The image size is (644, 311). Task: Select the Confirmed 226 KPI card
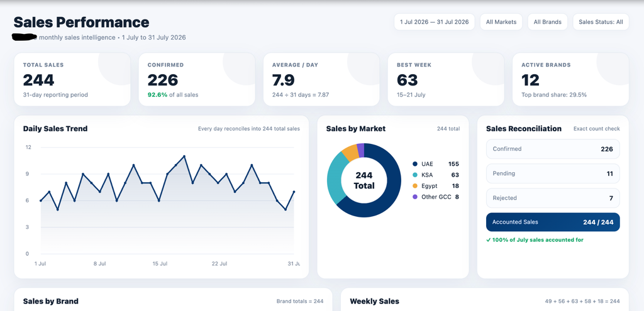click(x=197, y=80)
